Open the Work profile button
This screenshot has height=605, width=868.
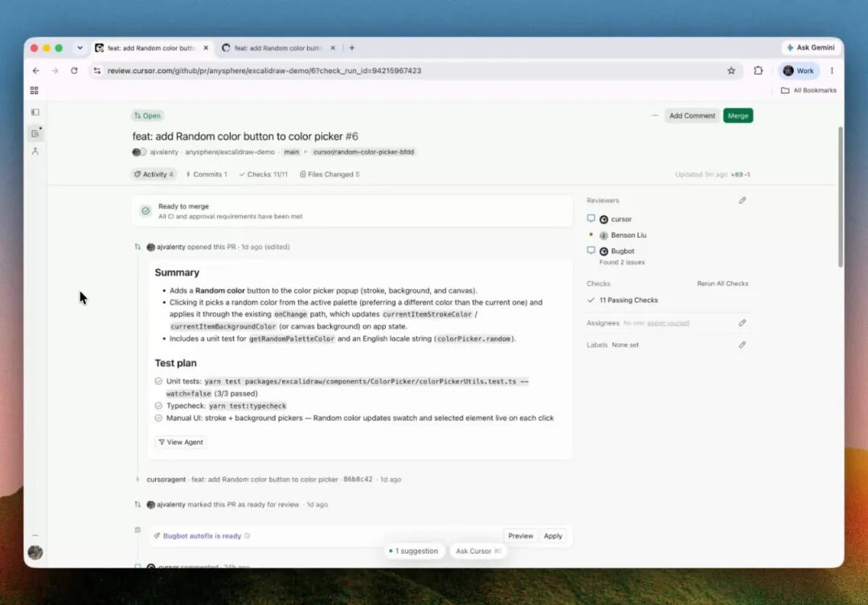[798, 71]
